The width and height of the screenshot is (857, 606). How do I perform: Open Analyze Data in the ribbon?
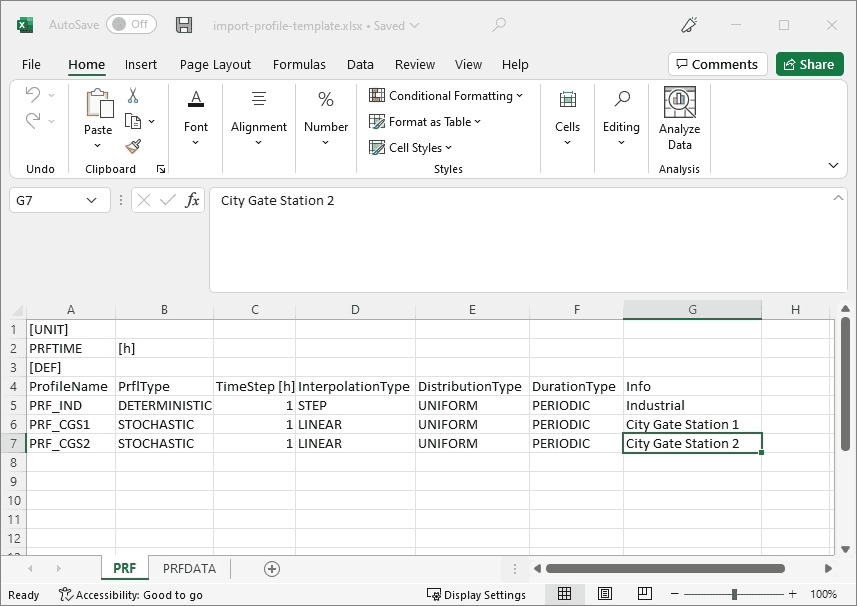click(x=679, y=120)
